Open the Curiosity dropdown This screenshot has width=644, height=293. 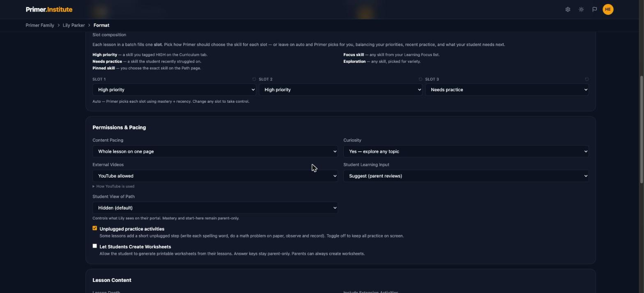click(466, 151)
